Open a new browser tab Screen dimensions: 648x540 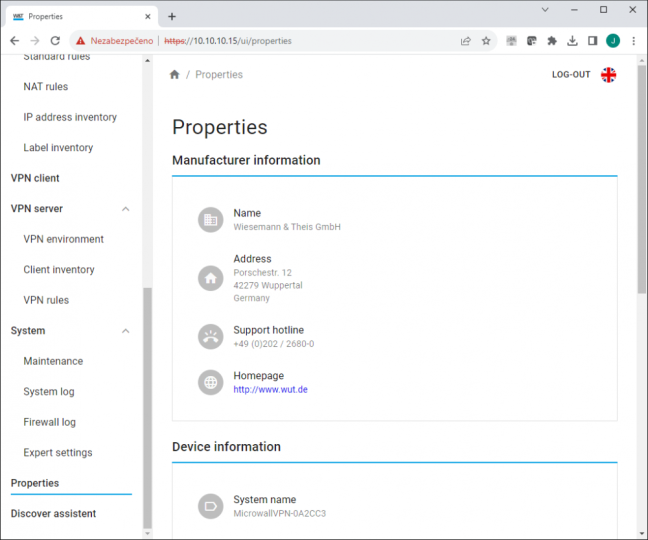click(x=172, y=17)
